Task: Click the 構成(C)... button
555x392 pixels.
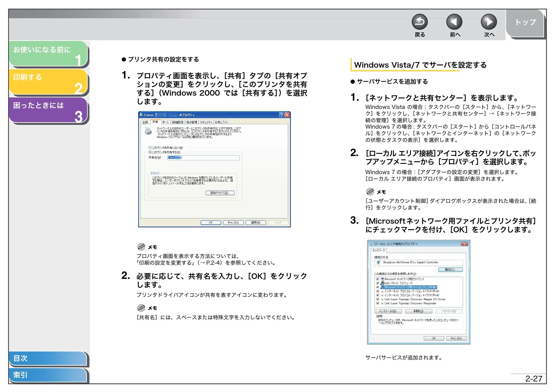Action: tap(450, 270)
